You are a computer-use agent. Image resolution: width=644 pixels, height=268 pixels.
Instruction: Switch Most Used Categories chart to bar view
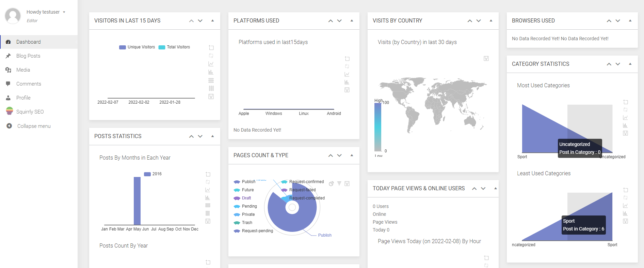coord(625,125)
